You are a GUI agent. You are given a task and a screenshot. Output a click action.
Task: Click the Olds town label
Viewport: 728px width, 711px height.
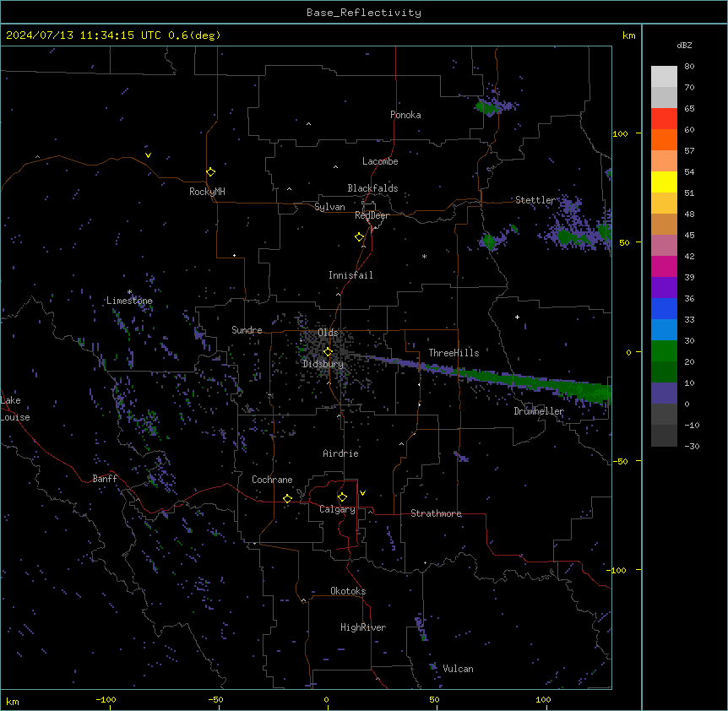tap(328, 333)
